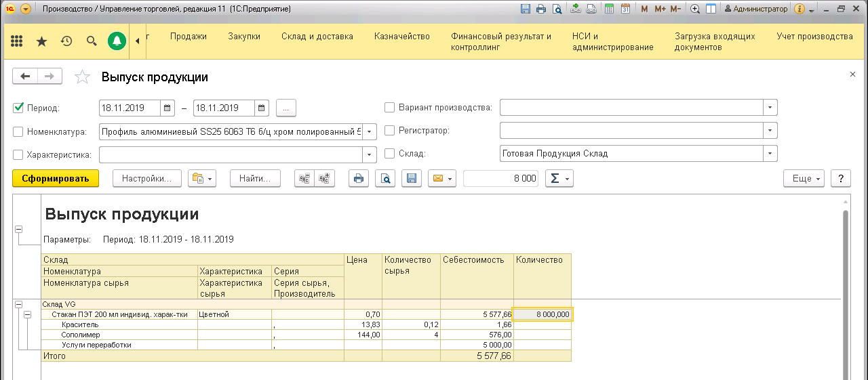Save report with floppy disk icon

click(x=410, y=178)
